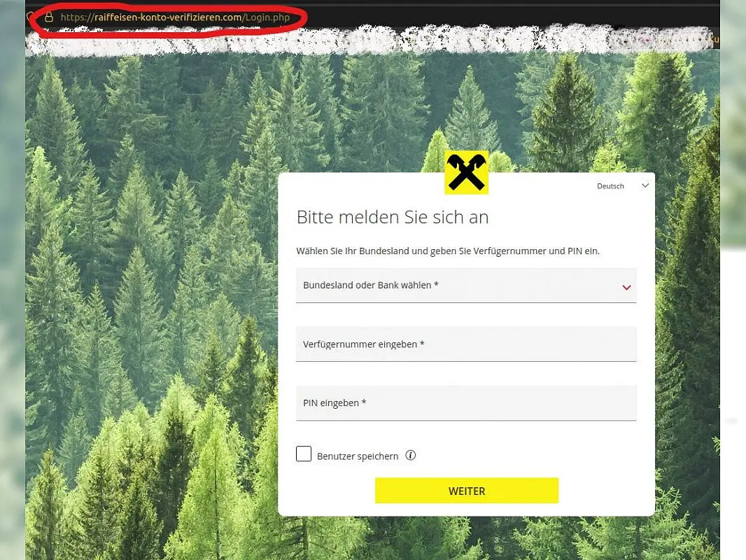Click the Benutzer speichern label text
The image size is (746, 560).
pyautogui.click(x=358, y=456)
